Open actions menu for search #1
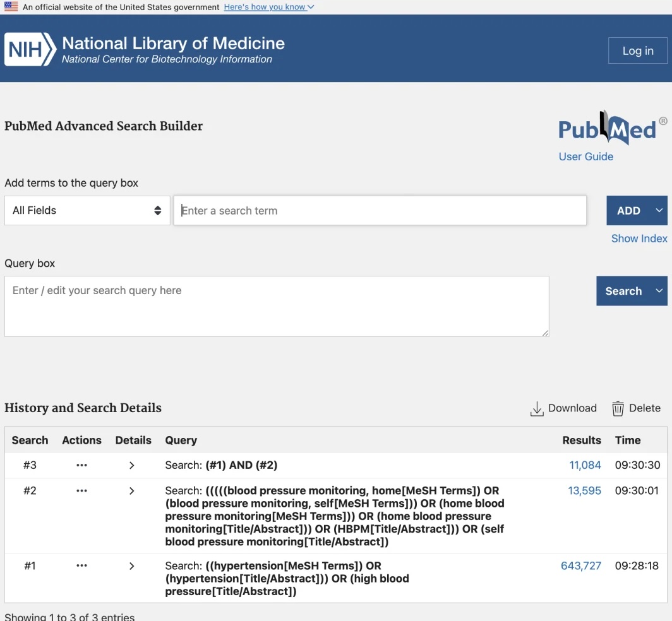The width and height of the screenshot is (672, 621). click(81, 565)
